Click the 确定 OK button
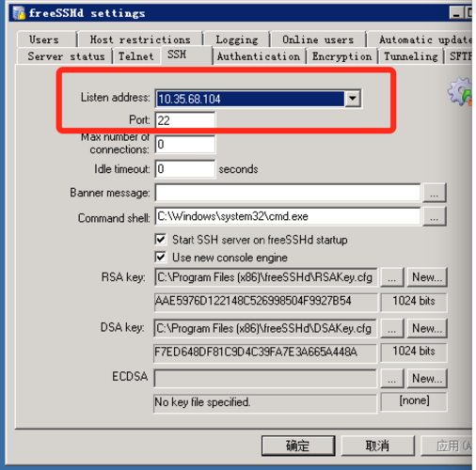 coord(298,446)
